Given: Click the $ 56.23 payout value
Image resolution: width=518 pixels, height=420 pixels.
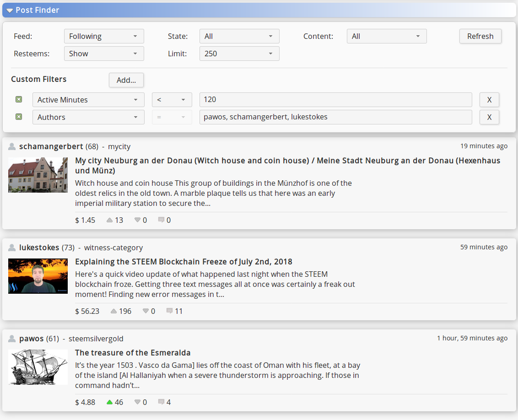Looking at the screenshot, I should coord(87,312).
